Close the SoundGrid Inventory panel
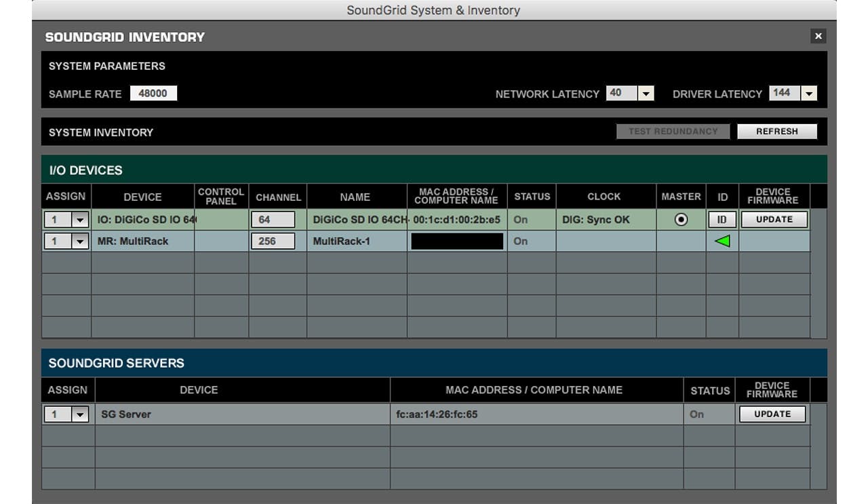This screenshot has height=504, width=868. (x=818, y=37)
